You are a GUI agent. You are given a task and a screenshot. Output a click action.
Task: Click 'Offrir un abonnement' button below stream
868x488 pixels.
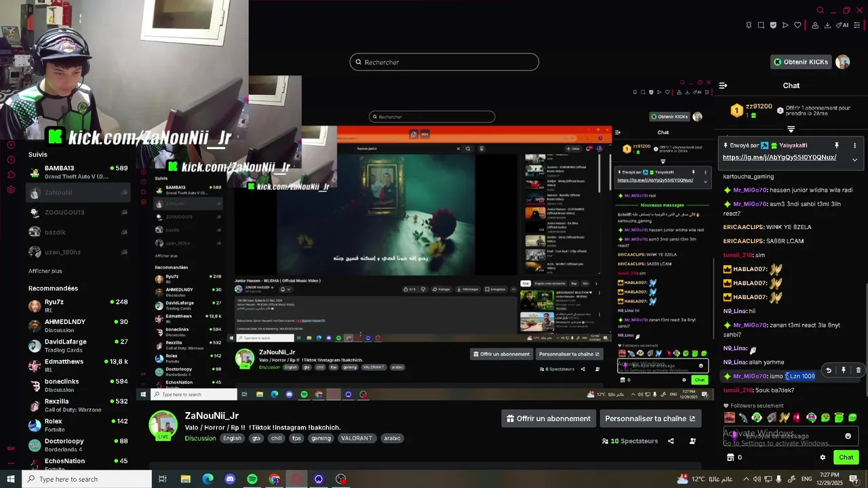tap(549, 418)
